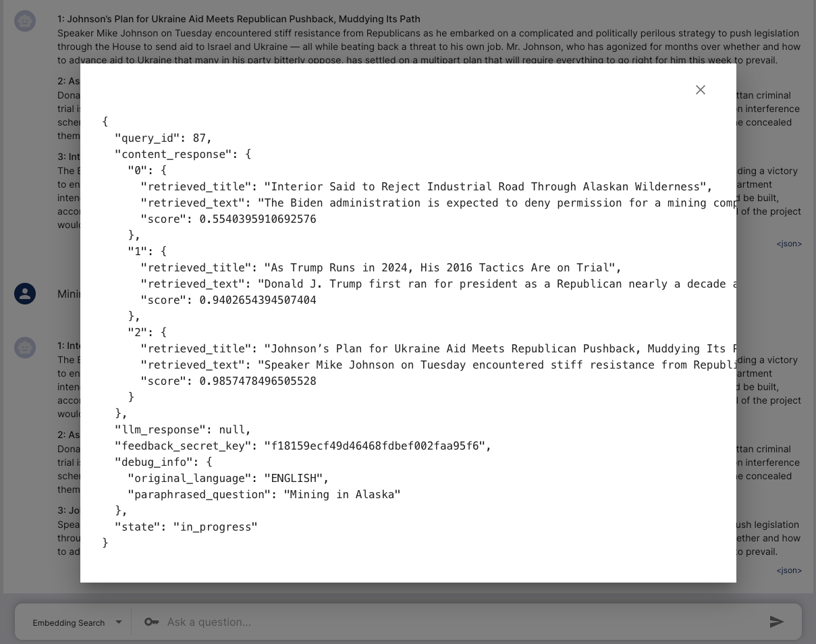The image size is (816, 644).
Task: Click the bot avatar at top-left
Action: pyautogui.click(x=25, y=21)
